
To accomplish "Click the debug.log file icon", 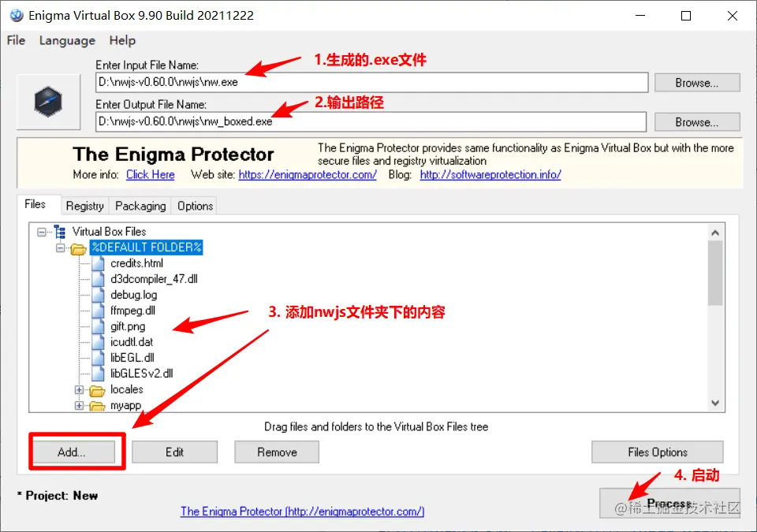I will (x=98, y=295).
